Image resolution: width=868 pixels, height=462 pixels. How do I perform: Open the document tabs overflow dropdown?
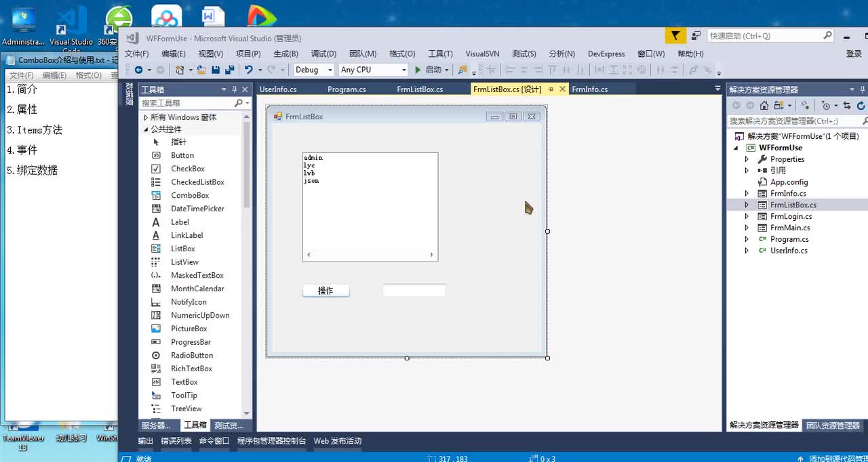coord(717,89)
